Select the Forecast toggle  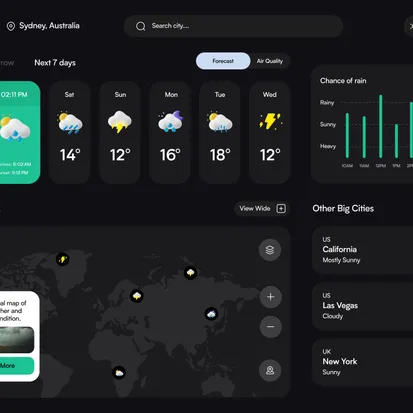tap(223, 61)
